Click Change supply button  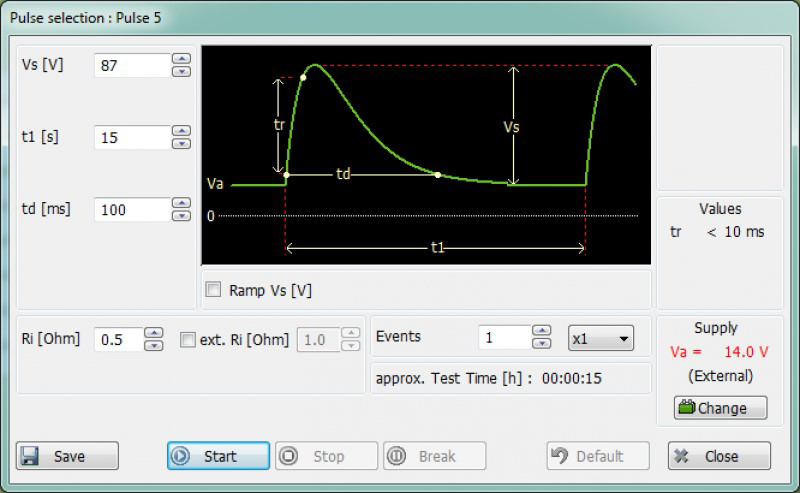[x=720, y=408]
